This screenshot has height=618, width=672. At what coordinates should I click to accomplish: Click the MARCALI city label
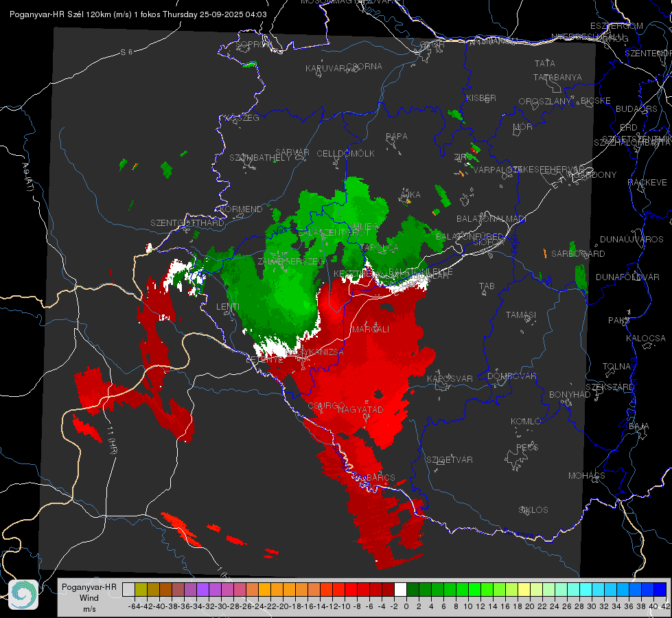point(371,330)
